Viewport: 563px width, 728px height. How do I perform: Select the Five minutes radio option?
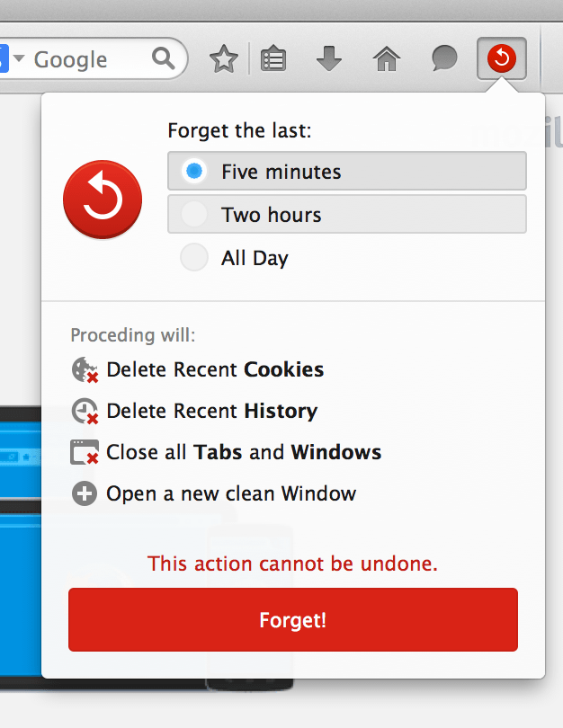click(x=194, y=171)
